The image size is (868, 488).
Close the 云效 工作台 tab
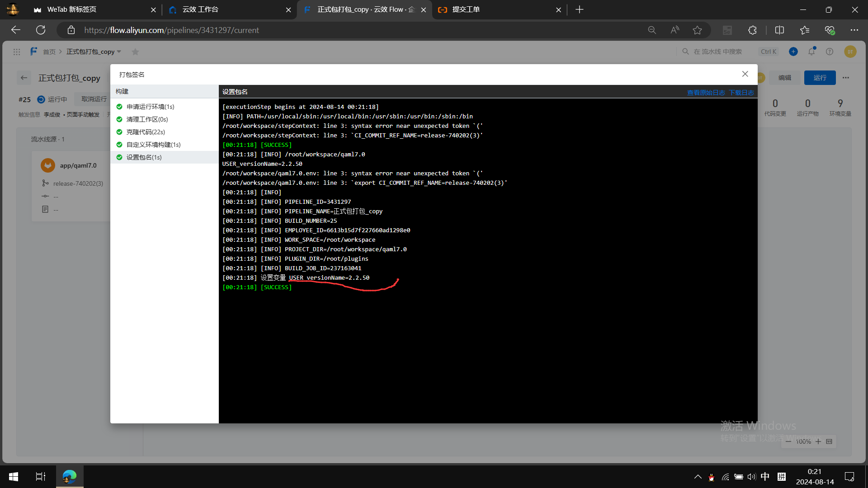[x=288, y=9]
